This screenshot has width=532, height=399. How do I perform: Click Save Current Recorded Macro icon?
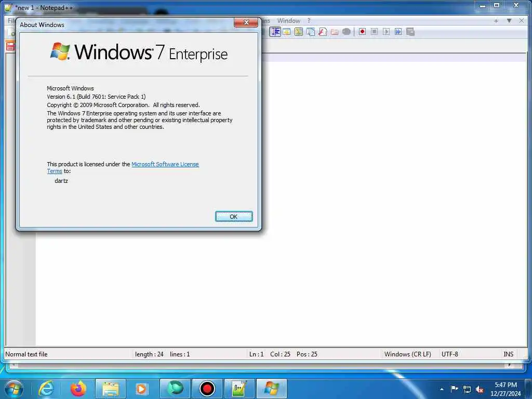point(410,32)
